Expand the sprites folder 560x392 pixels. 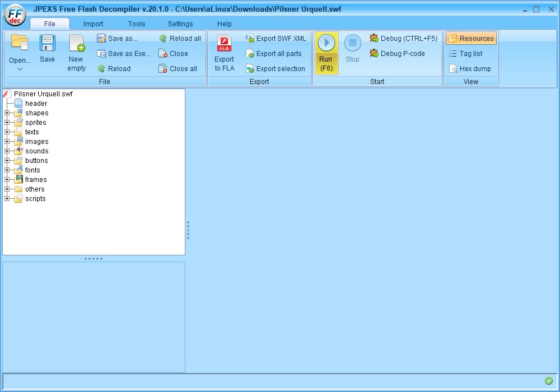coord(7,123)
